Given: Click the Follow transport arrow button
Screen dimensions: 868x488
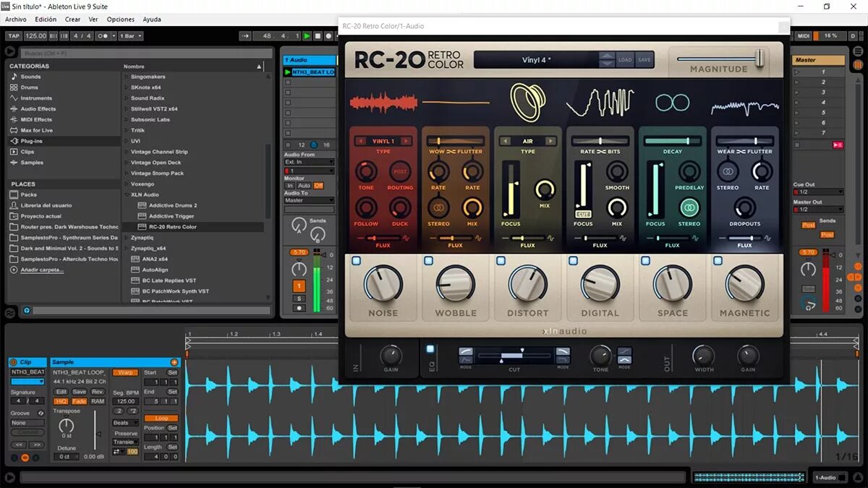Looking at the screenshot, I should pos(244,35).
